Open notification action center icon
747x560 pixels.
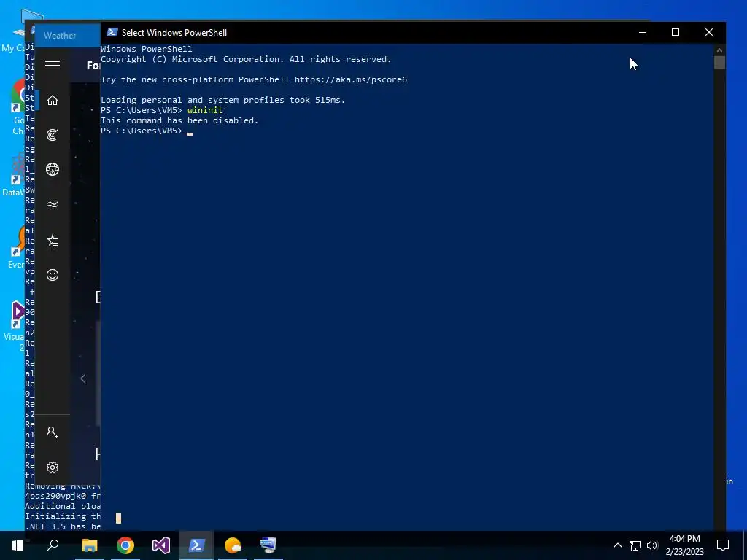pyautogui.click(x=723, y=545)
